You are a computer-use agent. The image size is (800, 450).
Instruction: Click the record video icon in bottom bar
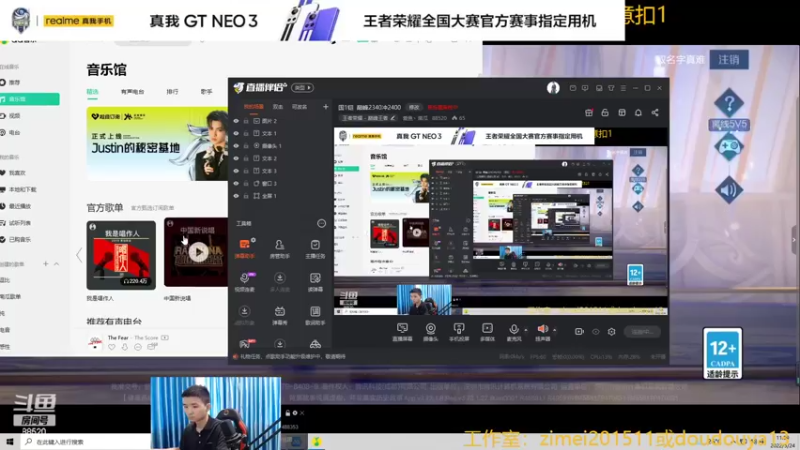coord(579,332)
